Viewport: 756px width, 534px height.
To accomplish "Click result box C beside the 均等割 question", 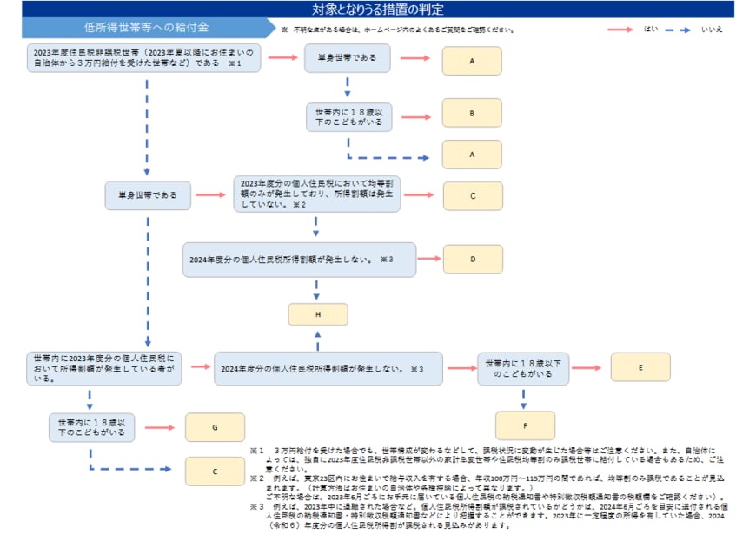I will click(x=472, y=197).
